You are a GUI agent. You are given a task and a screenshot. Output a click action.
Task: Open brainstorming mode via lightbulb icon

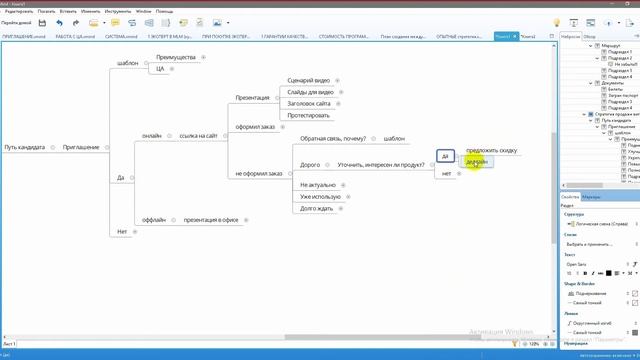click(556, 23)
